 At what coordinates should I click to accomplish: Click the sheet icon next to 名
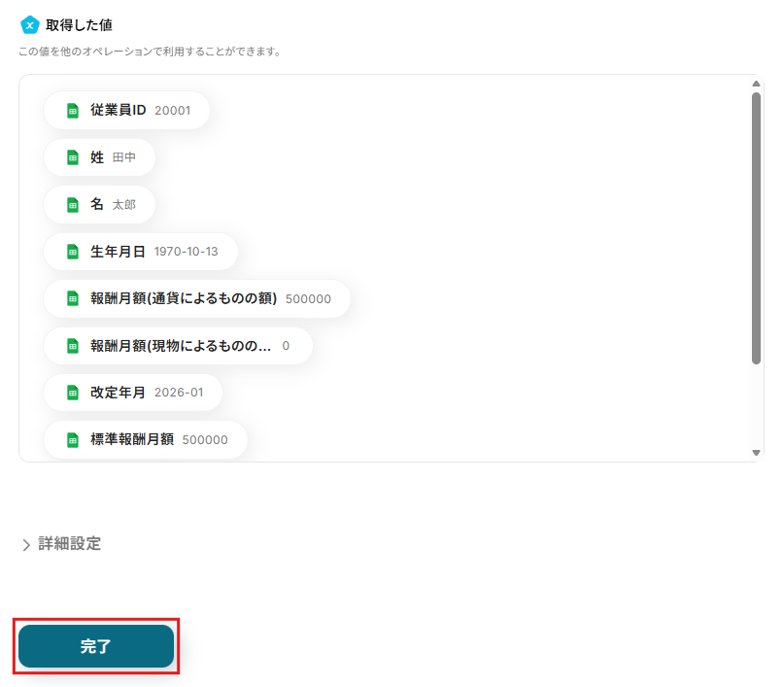coord(72,205)
